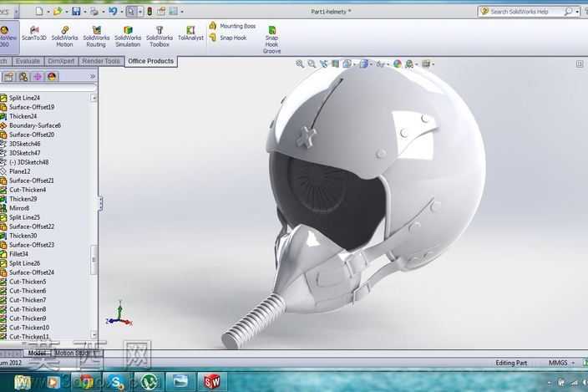This screenshot has height=392, width=588.
Task: Open the Undo dropdown arrow
Action: point(122,12)
